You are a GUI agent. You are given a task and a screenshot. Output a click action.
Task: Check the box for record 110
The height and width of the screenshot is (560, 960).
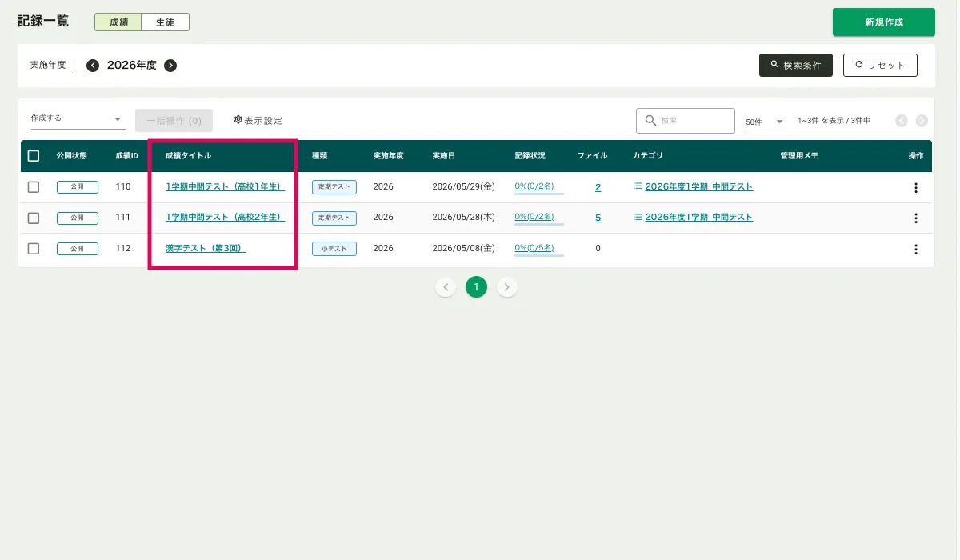34,187
